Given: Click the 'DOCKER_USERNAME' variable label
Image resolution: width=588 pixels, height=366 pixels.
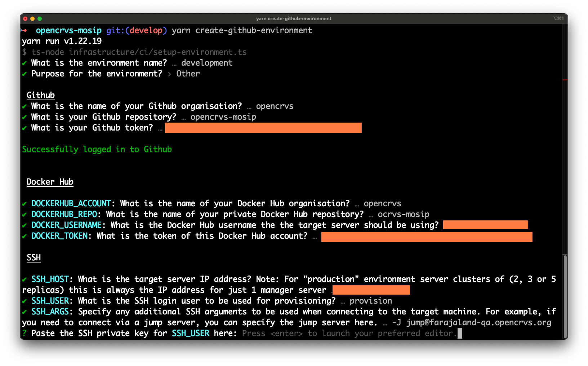Looking at the screenshot, I should [66, 225].
